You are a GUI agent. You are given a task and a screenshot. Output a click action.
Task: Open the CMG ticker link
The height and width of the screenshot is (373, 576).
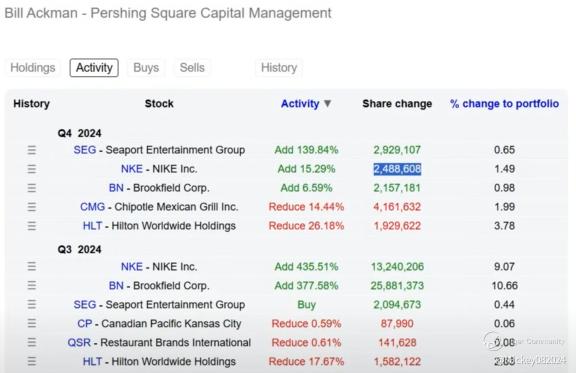[93, 207]
